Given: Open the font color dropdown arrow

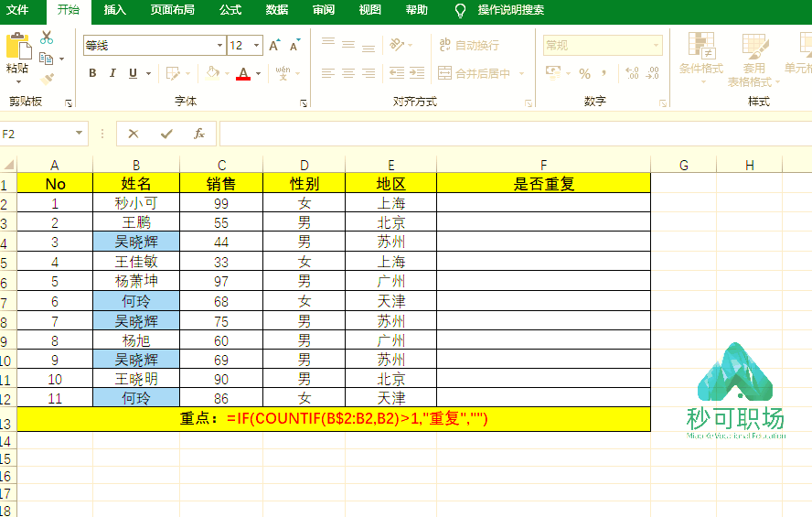Looking at the screenshot, I should tap(259, 73).
